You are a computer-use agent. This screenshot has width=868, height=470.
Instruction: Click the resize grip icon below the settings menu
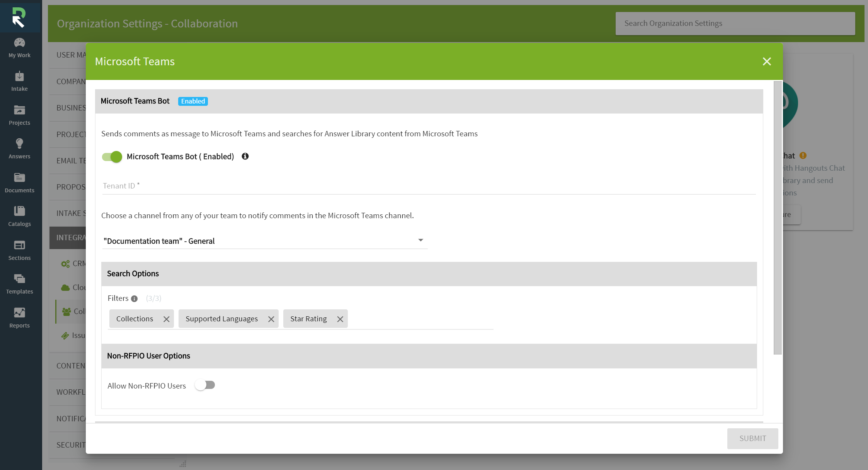click(x=183, y=464)
